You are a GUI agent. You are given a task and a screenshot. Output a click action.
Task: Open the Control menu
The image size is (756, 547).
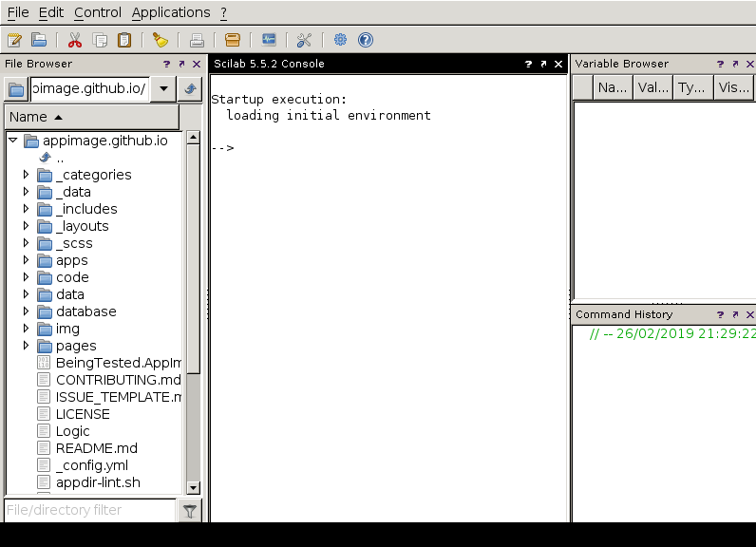pyautogui.click(x=98, y=12)
